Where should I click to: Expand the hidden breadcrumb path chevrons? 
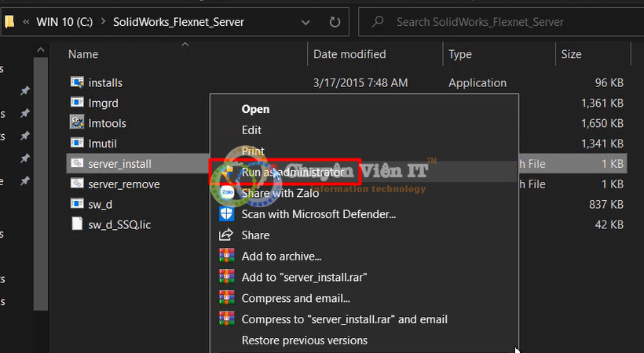pyautogui.click(x=26, y=22)
